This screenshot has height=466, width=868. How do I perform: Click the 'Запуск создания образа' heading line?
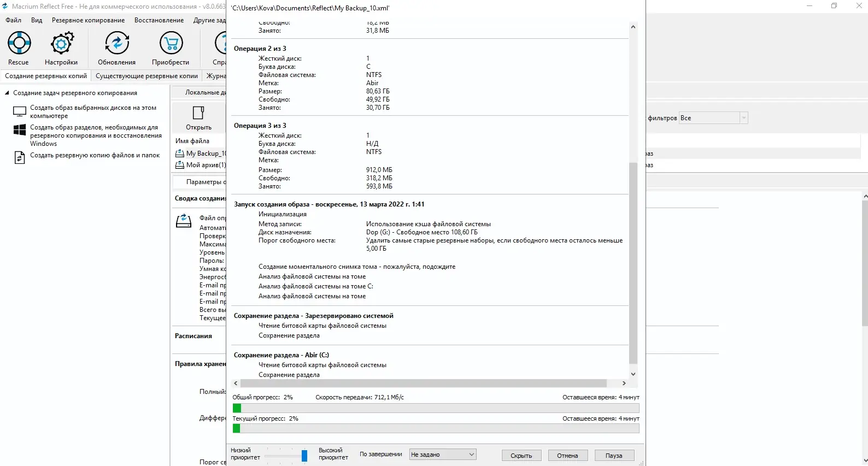coord(329,204)
